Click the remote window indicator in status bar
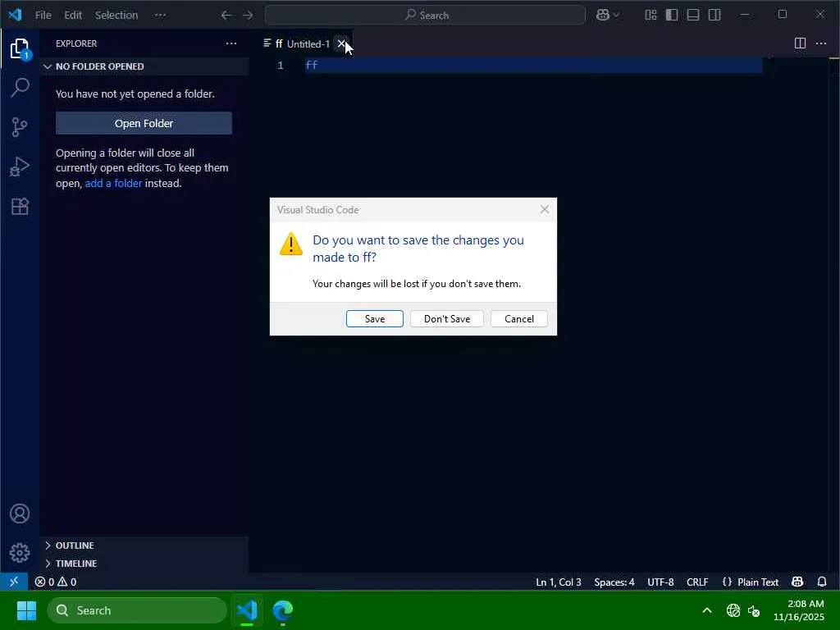 pyautogui.click(x=14, y=582)
